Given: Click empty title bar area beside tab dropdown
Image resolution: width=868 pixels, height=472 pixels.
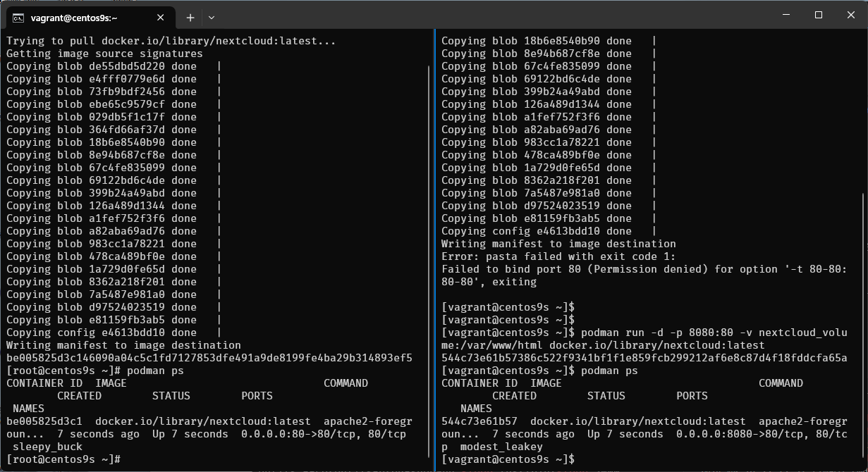Looking at the screenshot, I should [494, 15].
